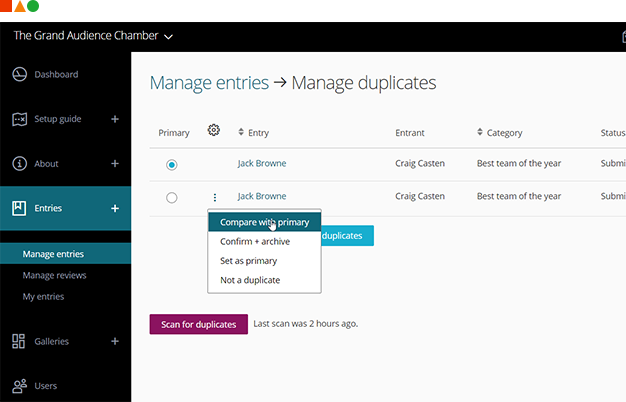Click the Galleries grid icon

coord(18,341)
